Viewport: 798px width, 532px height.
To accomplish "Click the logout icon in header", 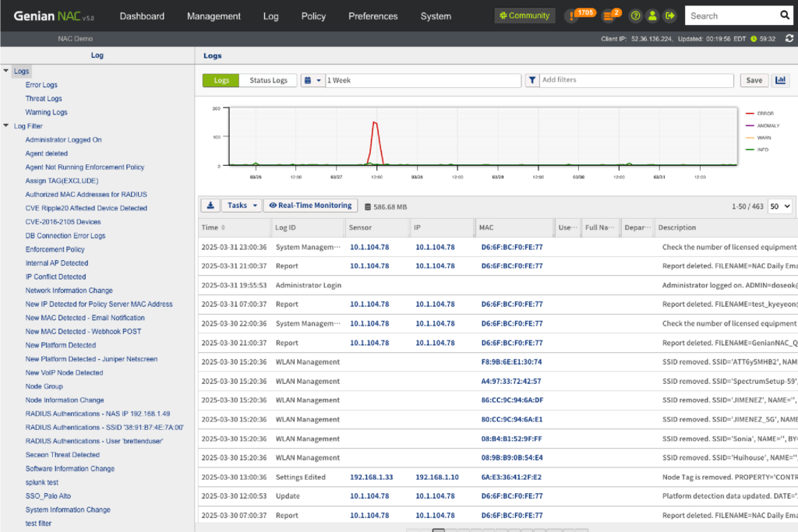I will [669, 16].
